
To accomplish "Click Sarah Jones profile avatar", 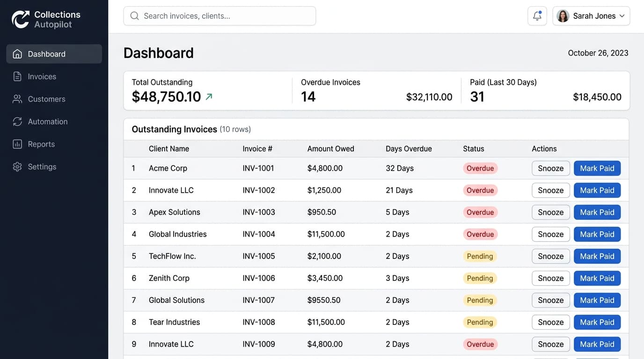I will coord(563,16).
